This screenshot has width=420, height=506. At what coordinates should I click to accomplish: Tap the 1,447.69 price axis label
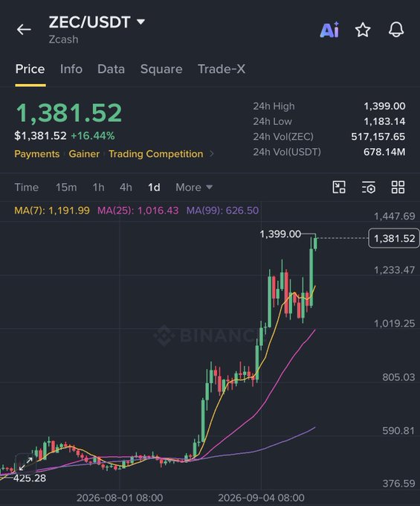(x=395, y=217)
